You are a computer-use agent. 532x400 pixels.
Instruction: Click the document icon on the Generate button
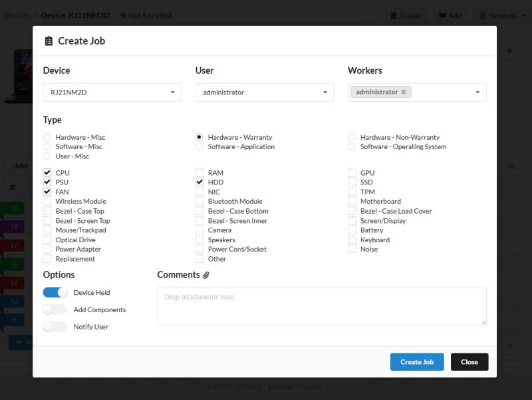(483, 15)
